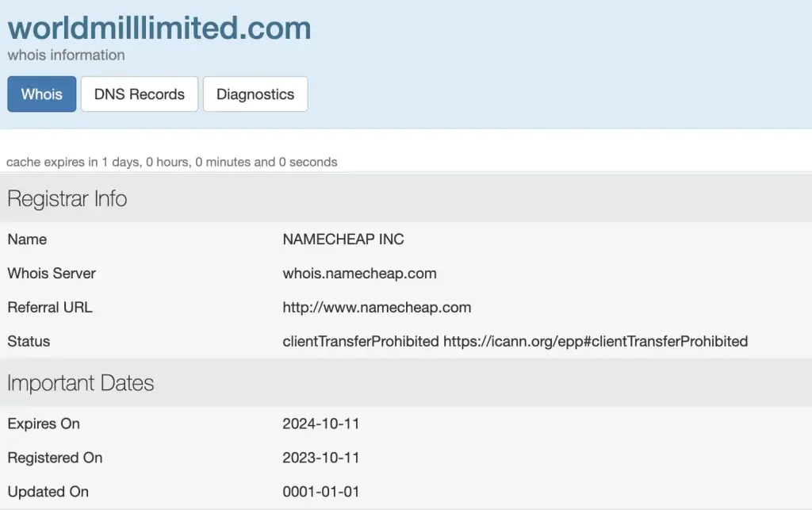Click the whois information subtitle
The height and width of the screenshot is (510, 812).
click(66, 55)
